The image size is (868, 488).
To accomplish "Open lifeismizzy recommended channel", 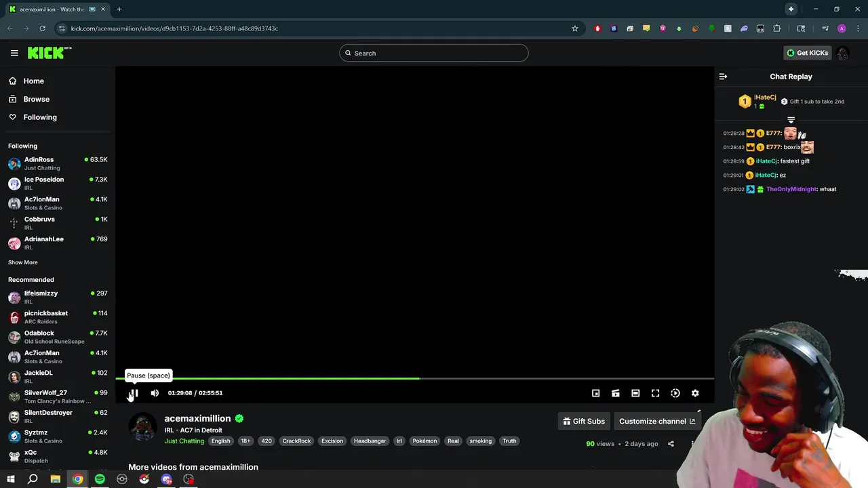I will click(58, 297).
